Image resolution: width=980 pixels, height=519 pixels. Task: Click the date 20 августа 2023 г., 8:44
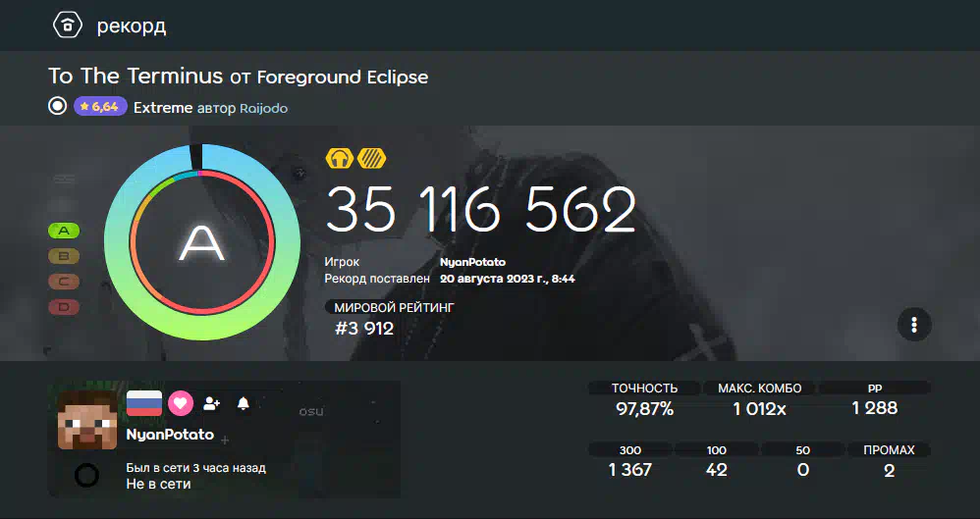(508, 280)
